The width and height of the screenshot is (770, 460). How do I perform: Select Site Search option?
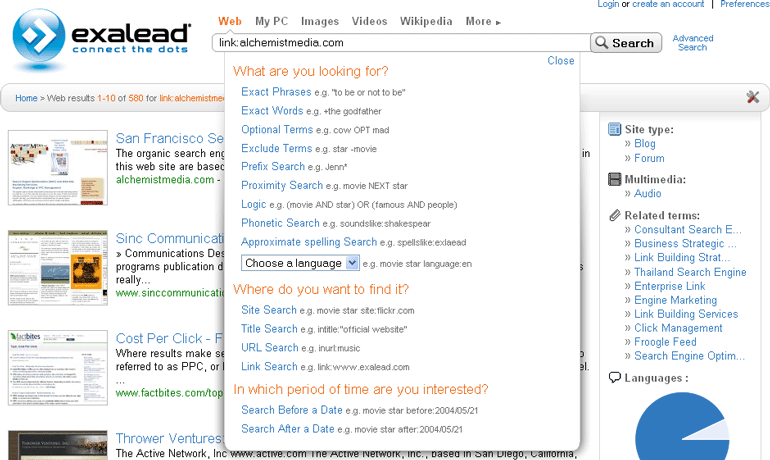[x=269, y=310]
